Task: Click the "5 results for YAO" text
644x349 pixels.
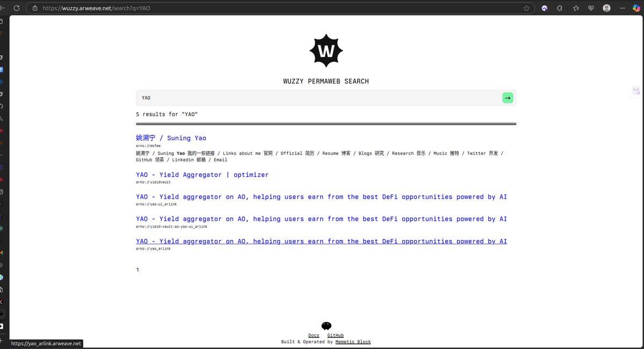Action: [x=167, y=114]
